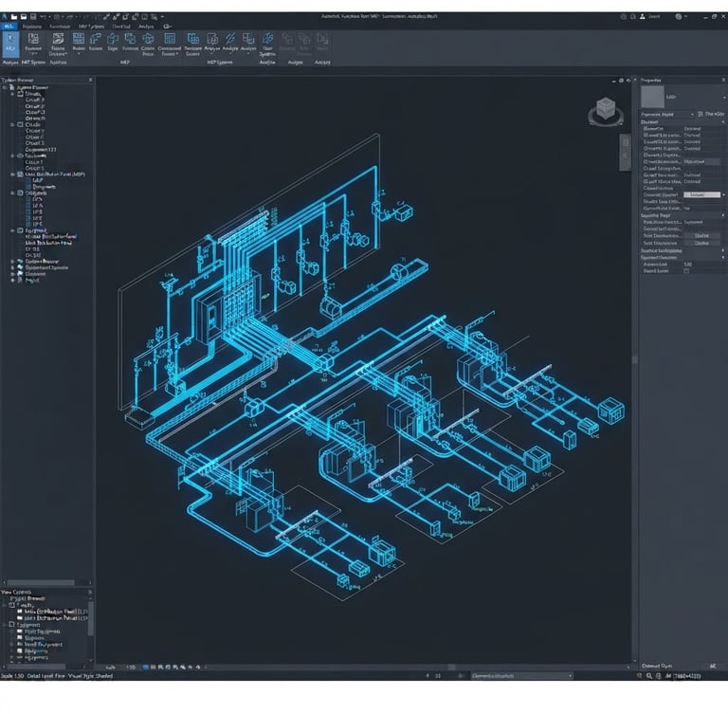
Task: Click the highlighted white value field in Properties
Action: point(701,194)
